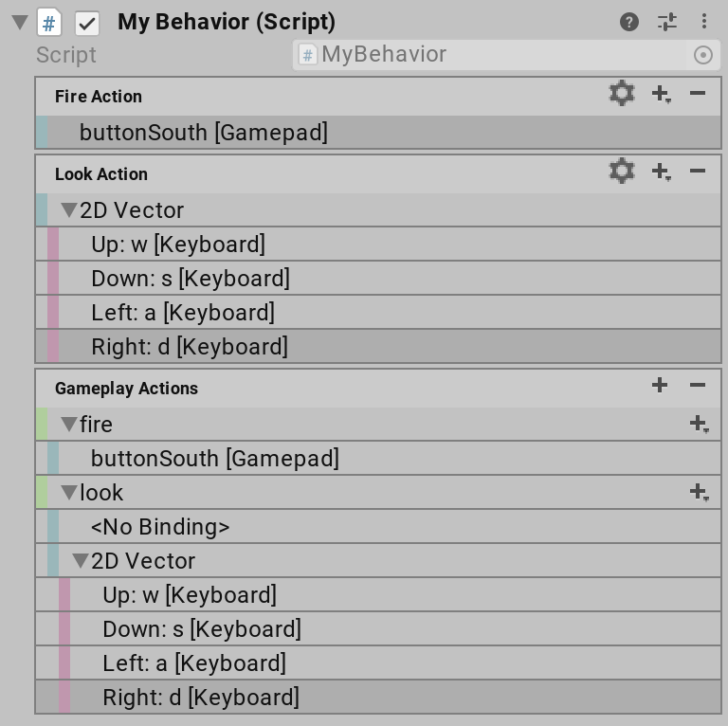Select the Fire Action buttonSouth [Gamepad] binding
The image size is (728, 726).
pyautogui.click(x=204, y=133)
